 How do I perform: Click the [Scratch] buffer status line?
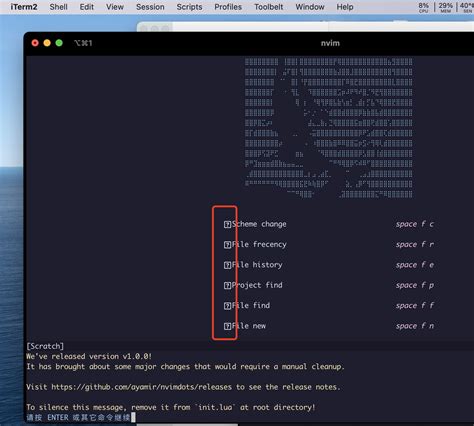coord(250,346)
